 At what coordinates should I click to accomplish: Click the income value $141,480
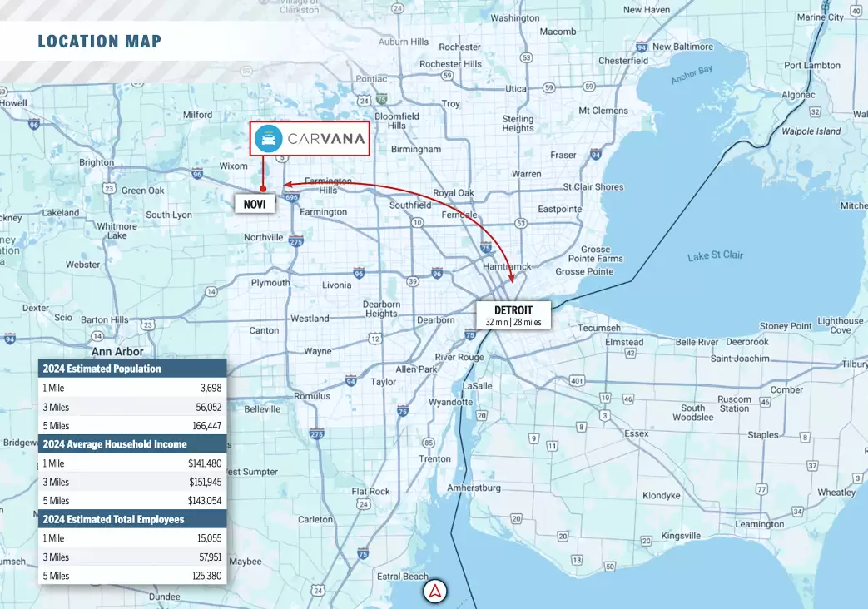click(x=205, y=463)
